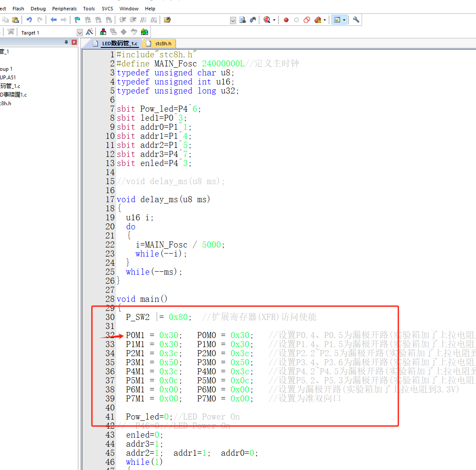This screenshot has height=470, width=476.
Task: Open the Target 1 selection dropdown arrow
Action: [80, 32]
